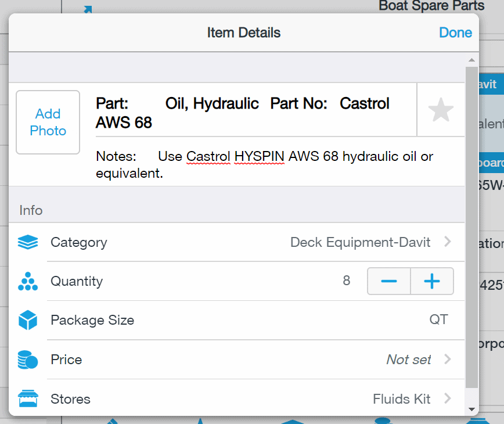
Task: Select the Fluids Kit store value
Action: click(401, 399)
